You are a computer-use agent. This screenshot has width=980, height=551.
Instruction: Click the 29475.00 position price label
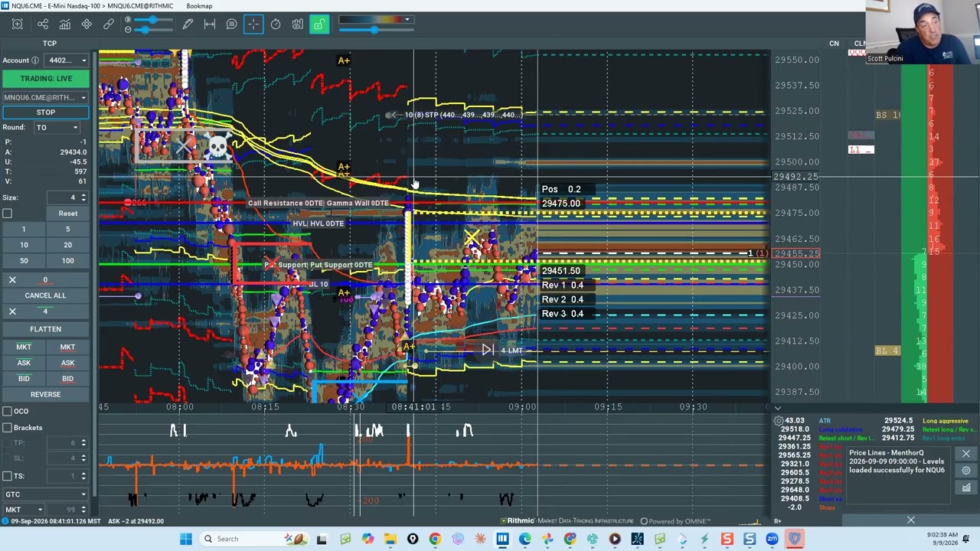pyautogui.click(x=561, y=204)
